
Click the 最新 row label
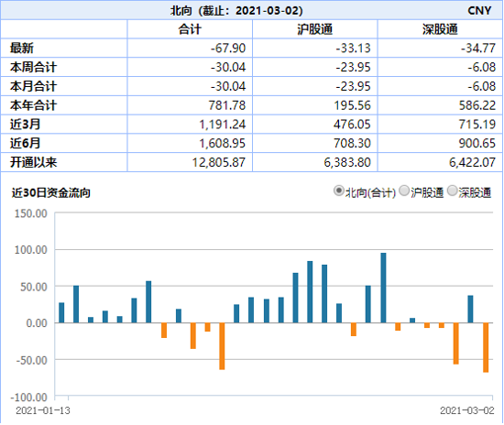click(22, 49)
